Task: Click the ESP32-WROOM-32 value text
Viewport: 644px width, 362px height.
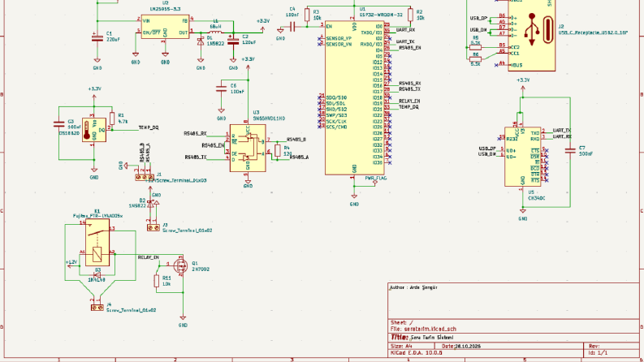Action: tap(381, 15)
